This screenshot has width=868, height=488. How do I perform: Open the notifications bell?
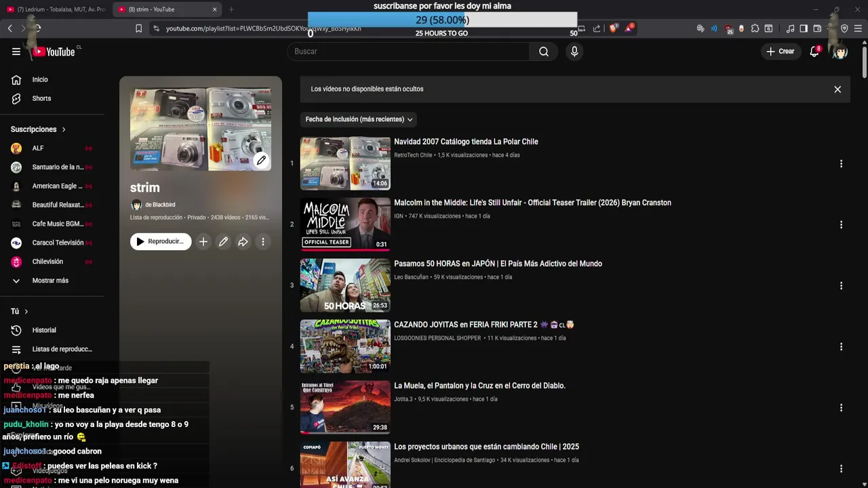click(x=814, y=52)
